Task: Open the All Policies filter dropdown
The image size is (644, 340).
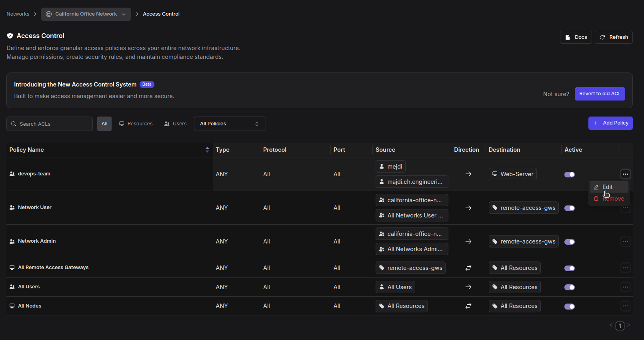Action: tap(230, 124)
